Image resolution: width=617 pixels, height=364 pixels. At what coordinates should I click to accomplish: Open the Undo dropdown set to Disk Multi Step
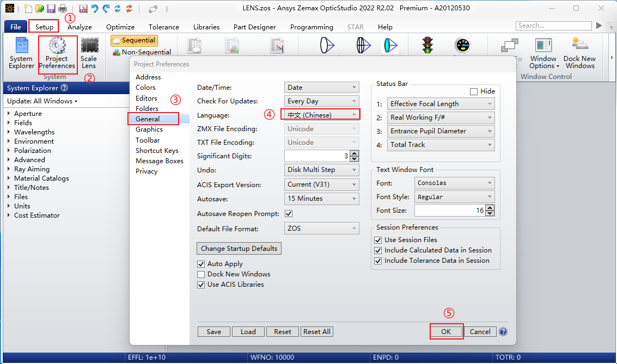tap(321, 170)
